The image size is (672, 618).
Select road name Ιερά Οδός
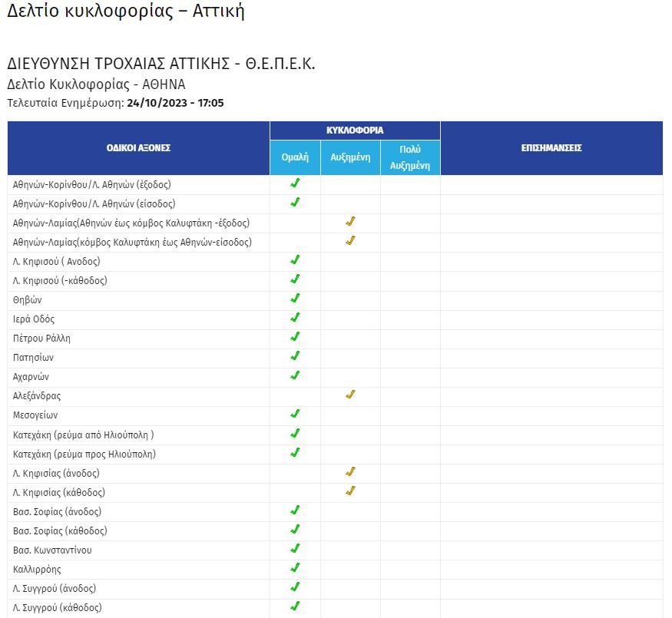pyautogui.click(x=34, y=319)
